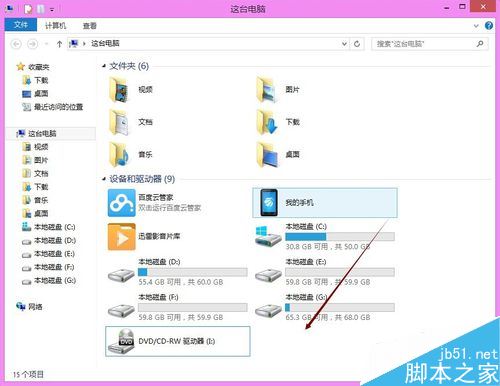The image size is (500, 386).
Task: Expand the ribbon with the chevron
Action: [476, 26]
